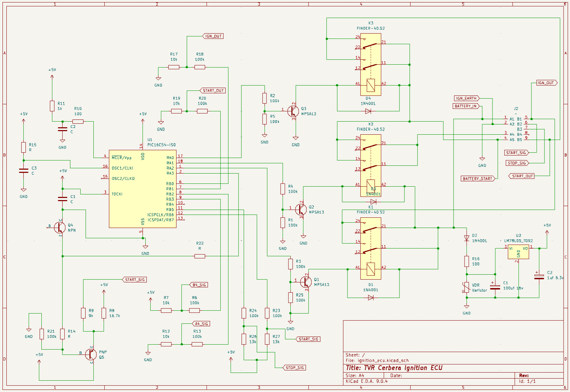Select the A4_SIG global label
Image resolution: width=570 pixels, height=392 pixels.
coord(202,324)
